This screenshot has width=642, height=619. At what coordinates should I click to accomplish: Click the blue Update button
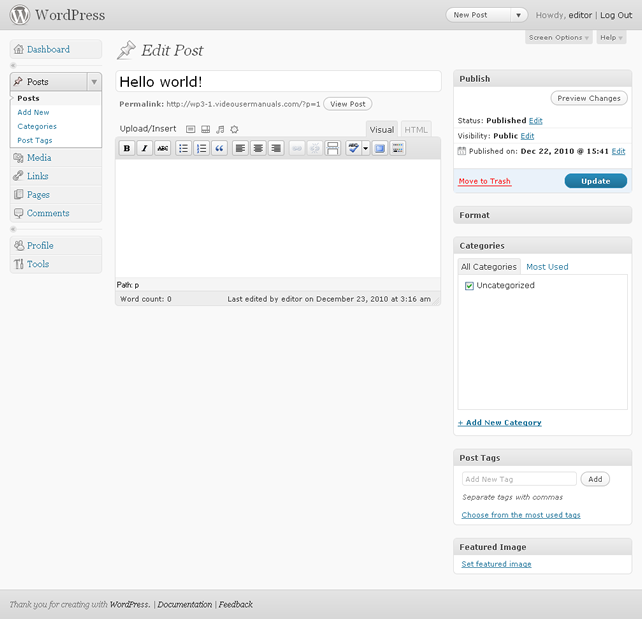click(595, 181)
